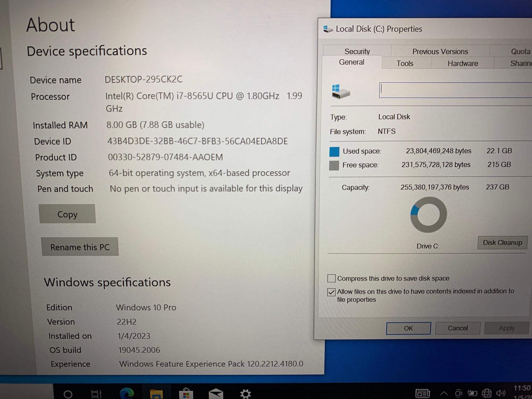
Task: Switch to Hardware tab
Action: (x=463, y=63)
